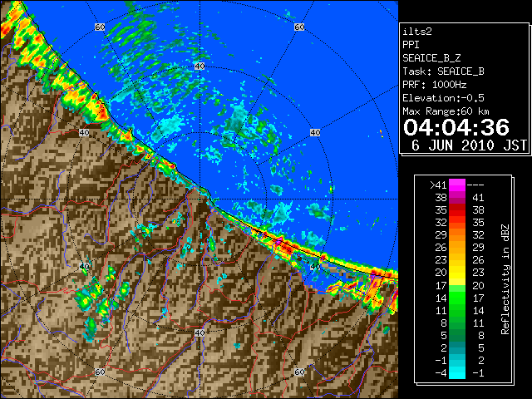Select the PPI scan type label

point(411,45)
